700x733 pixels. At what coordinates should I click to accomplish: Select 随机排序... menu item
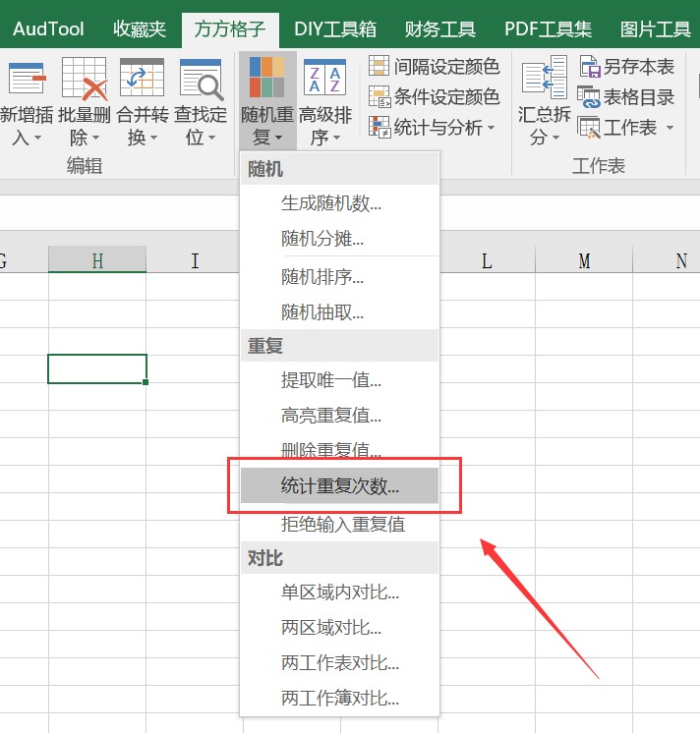[340, 277]
